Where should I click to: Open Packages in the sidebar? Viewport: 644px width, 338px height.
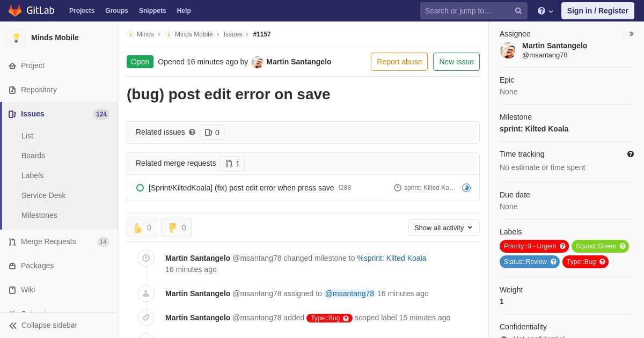tap(59, 266)
